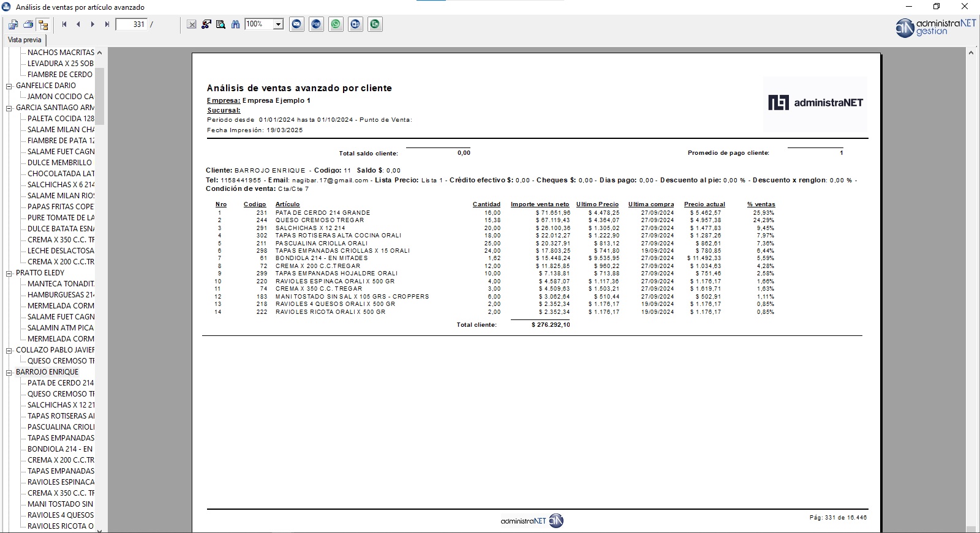Open the zoom percentage dropdown

(x=278, y=24)
